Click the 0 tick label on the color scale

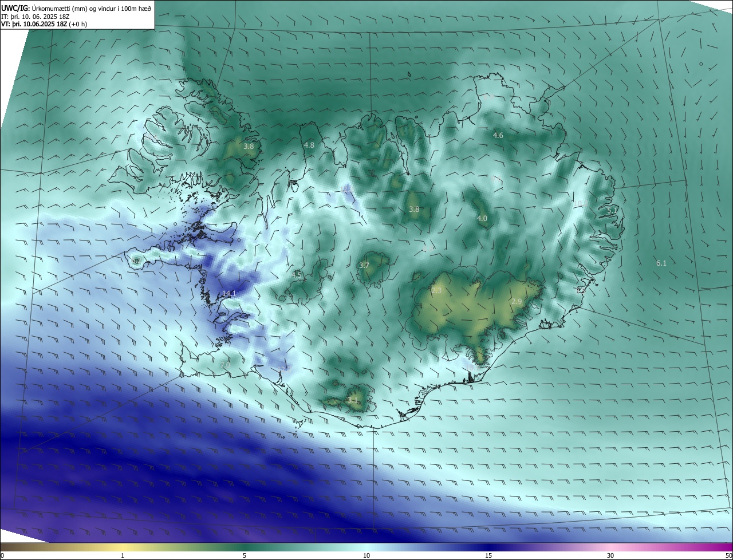click(2, 555)
